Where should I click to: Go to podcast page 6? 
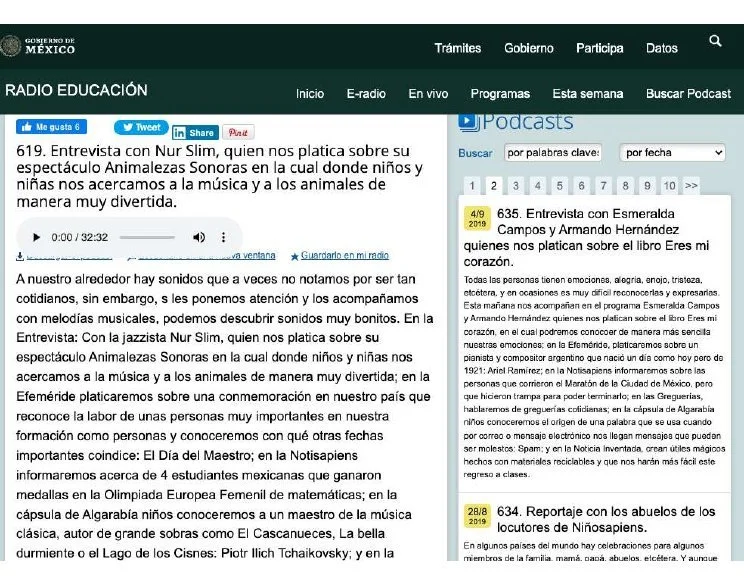click(581, 186)
